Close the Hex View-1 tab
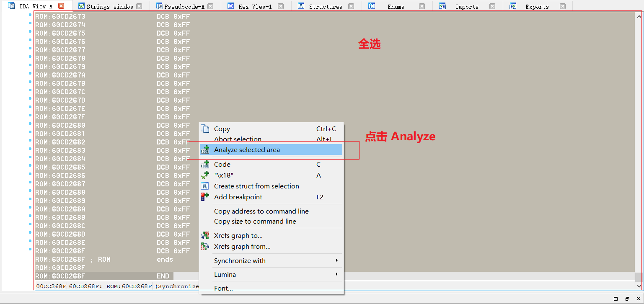This screenshot has width=644, height=304. [281, 6]
